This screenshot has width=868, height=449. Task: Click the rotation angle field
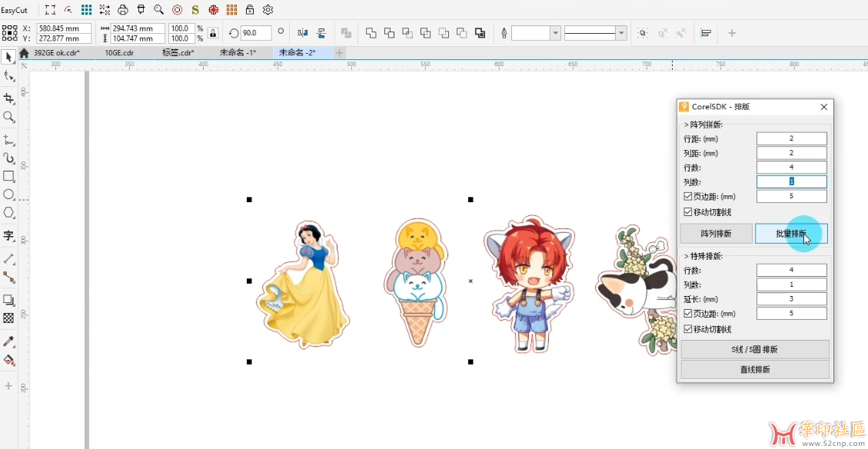(x=256, y=33)
